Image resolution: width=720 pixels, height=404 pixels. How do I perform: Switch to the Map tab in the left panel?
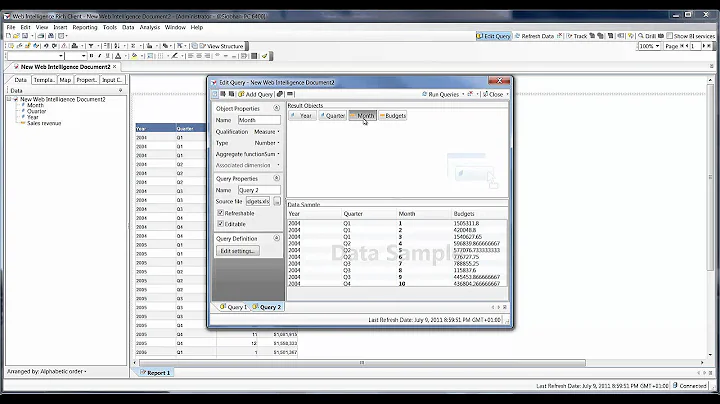[65, 79]
